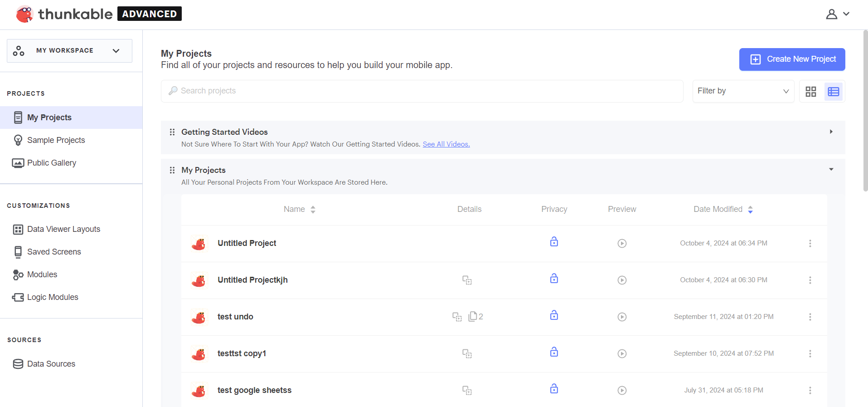This screenshot has width=868, height=407.
Task: Expand the Getting Started Videos section
Action: tap(831, 132)
